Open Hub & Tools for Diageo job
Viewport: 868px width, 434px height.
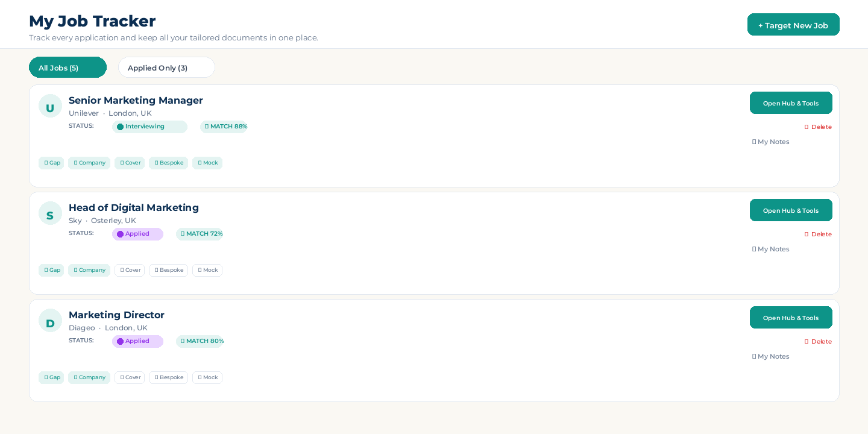[x=791, y=318]
